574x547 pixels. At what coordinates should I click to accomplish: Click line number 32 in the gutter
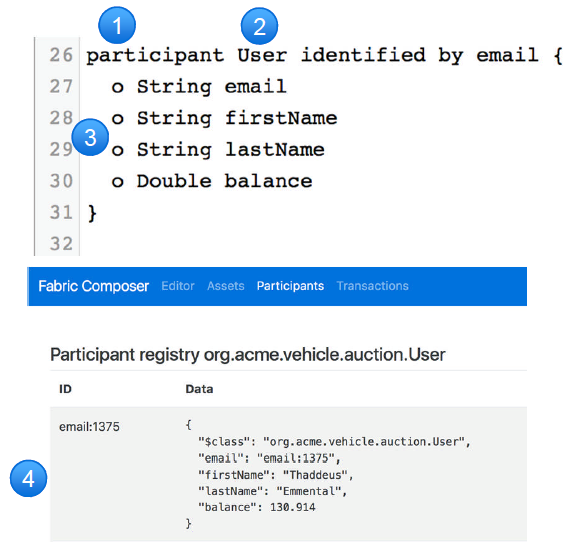[x=61, y=244]
